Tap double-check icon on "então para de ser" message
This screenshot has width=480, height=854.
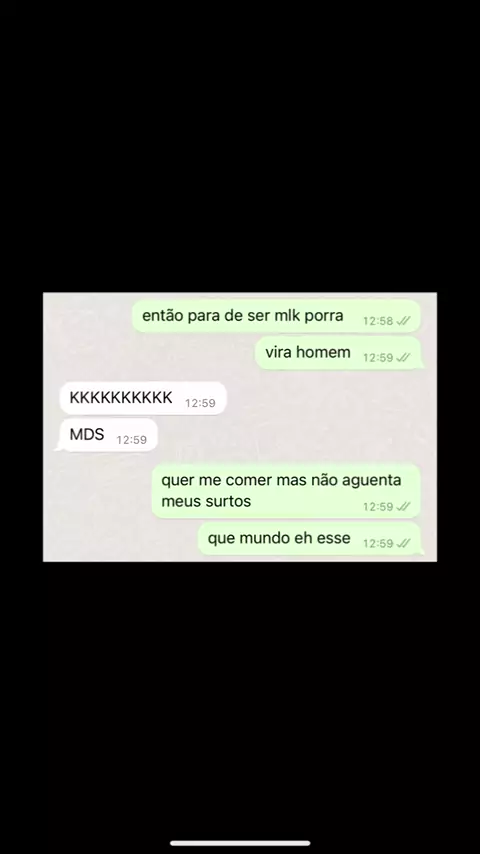(x=403, y=321)
